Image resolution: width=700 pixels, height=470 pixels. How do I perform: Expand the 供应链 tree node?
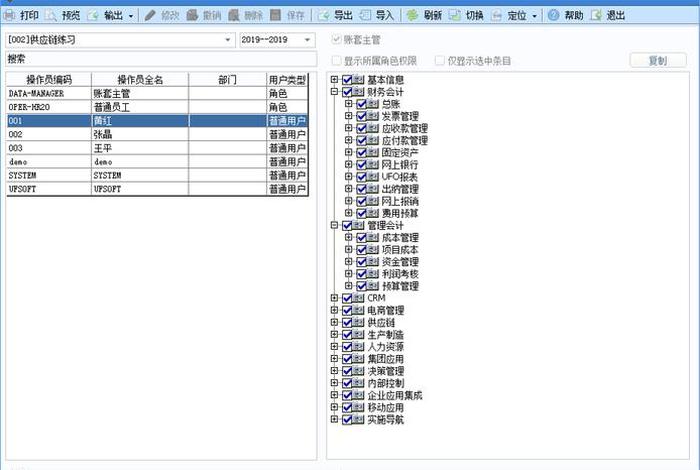(x=334, y=322)
